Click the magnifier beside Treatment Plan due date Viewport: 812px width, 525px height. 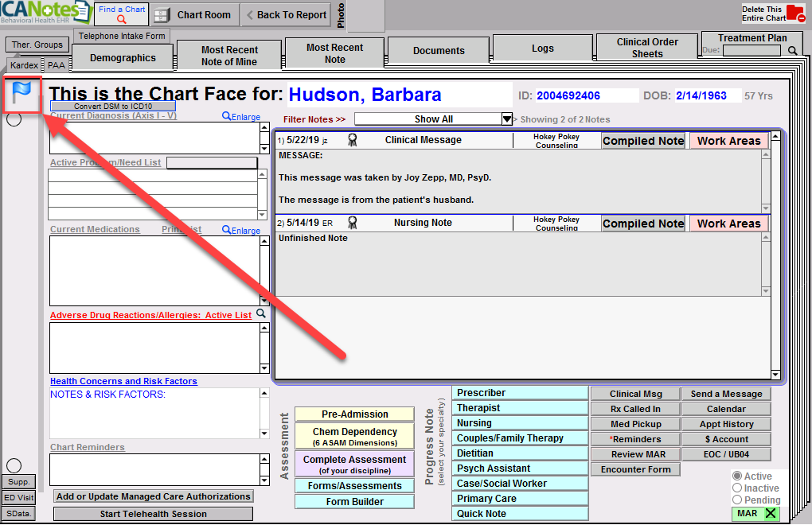point(792,51)
